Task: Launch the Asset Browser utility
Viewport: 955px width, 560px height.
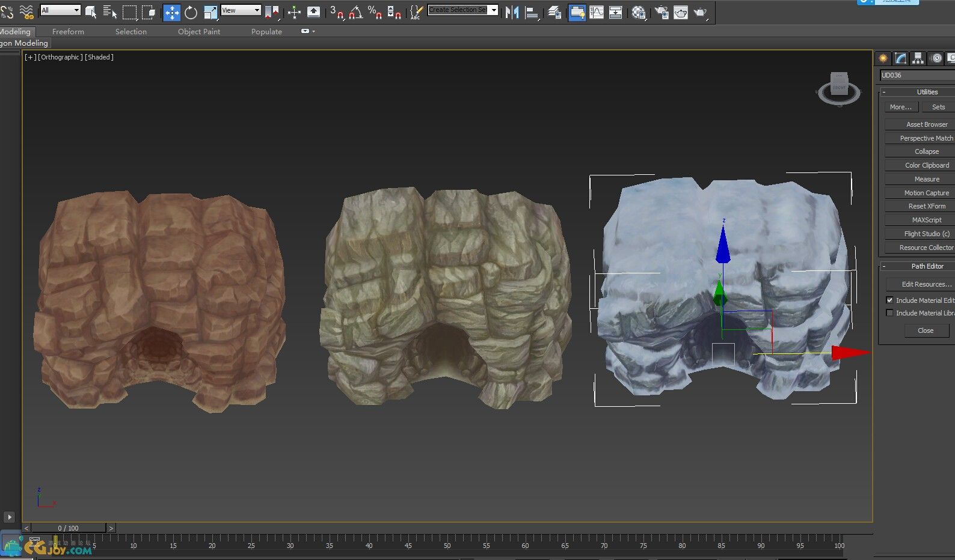Action: click(x=920, y=124)
